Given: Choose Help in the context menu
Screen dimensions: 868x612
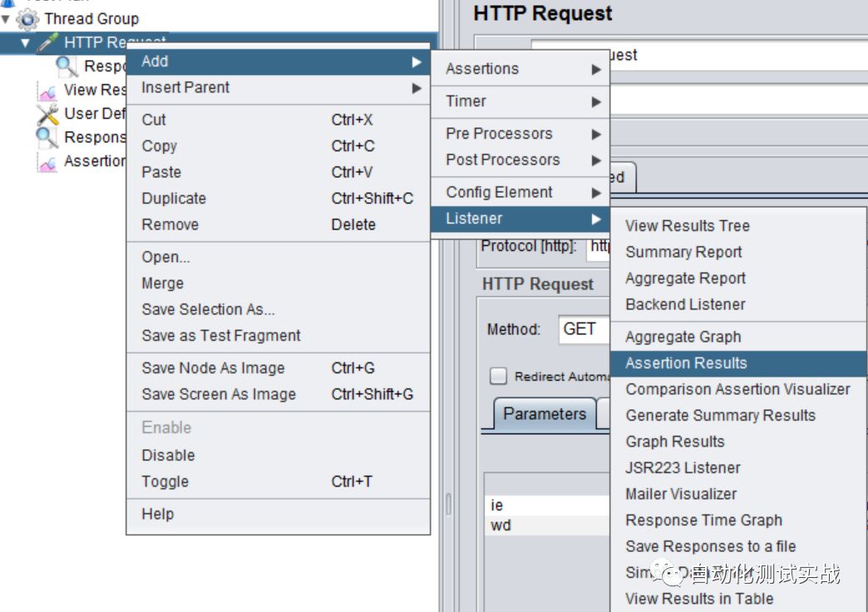Looking at the screenshot, I should (x=278, y=514).
